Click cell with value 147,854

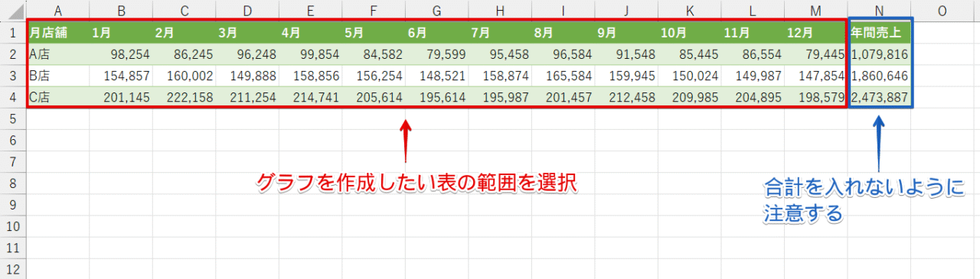(816, 76)
